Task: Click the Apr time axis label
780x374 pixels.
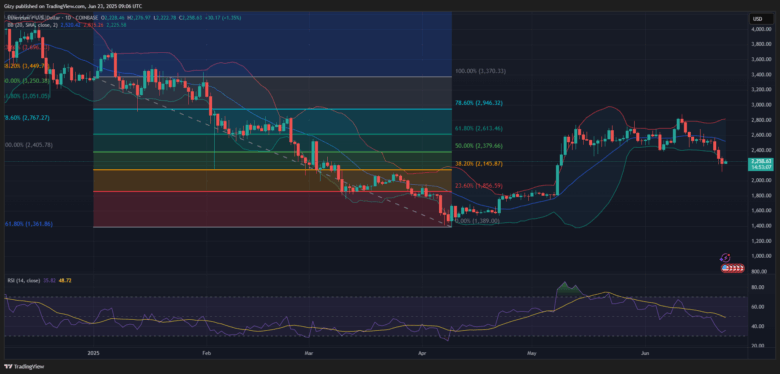Action: point(423,353)
